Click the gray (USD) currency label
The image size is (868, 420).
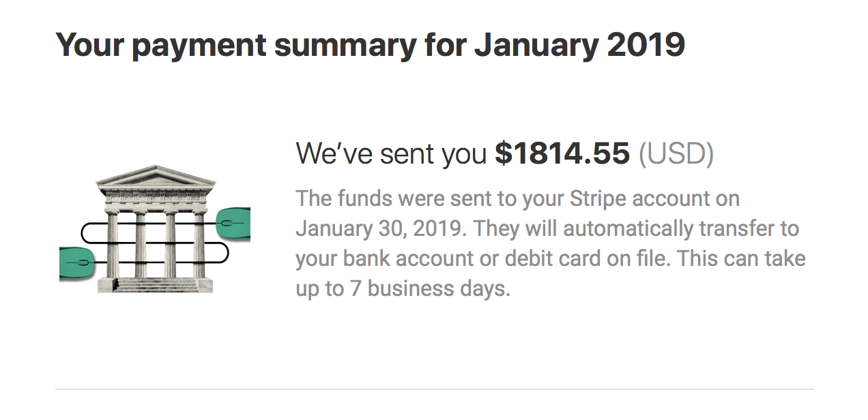(x=676, y=154)
